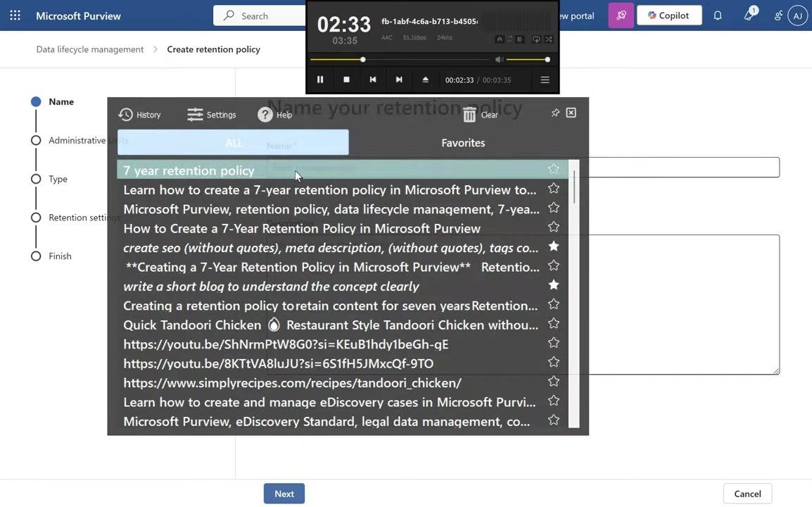The width and height of the screenshot is (812, 507).
Task: Toggle shuffle mode in the player
Action: point(549,39)
